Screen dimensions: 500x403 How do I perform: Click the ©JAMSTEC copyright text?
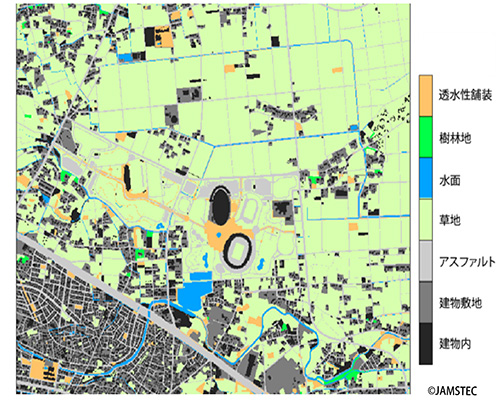[x=452, y=390]
